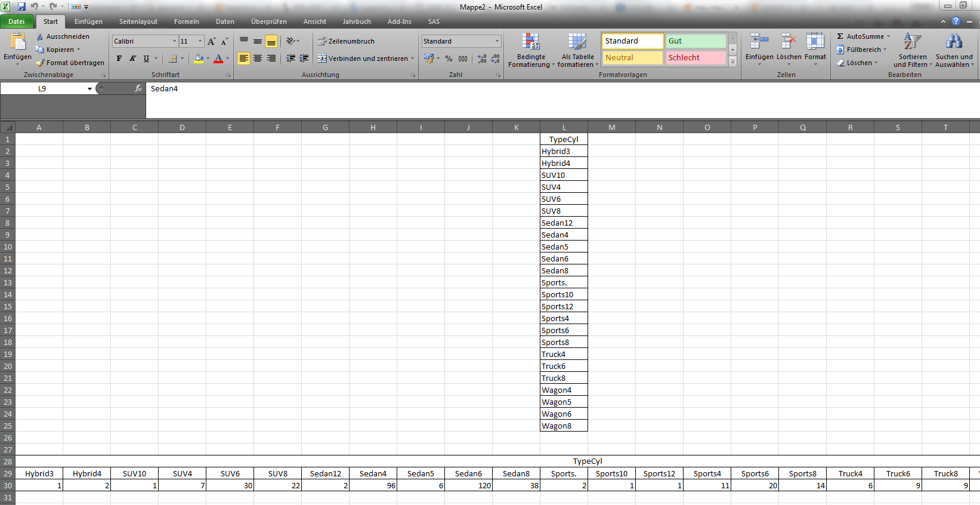Open Füllbereich menu
This screenshot has height=505, width=980.
861,50
